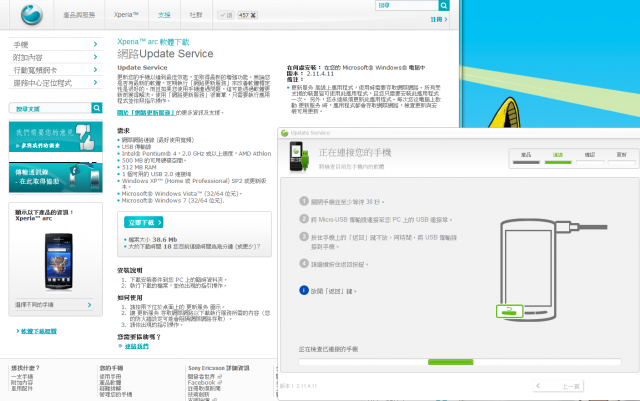Click the Xperia™ arc software download heading

[x=153, y=42]
